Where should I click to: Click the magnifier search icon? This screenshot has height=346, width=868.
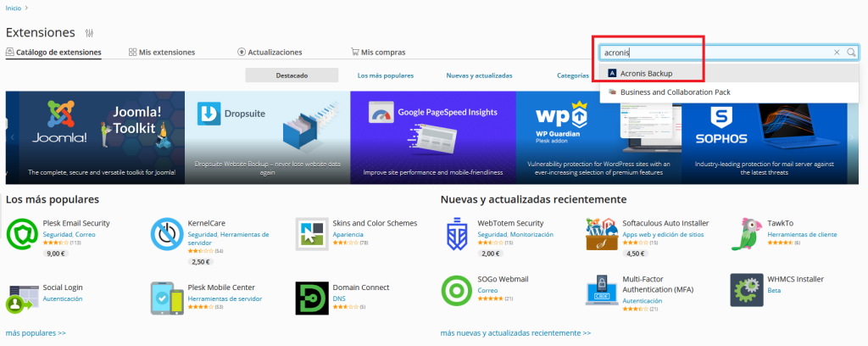(x=851, y=53)
